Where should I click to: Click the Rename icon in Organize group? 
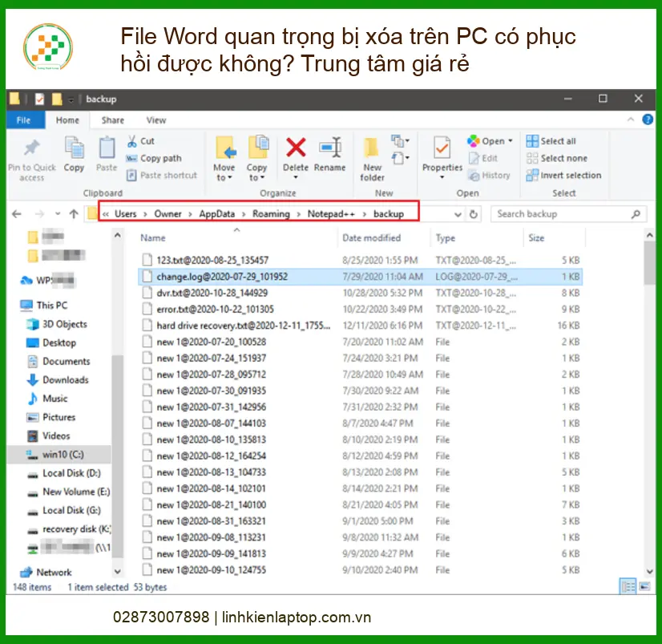[329, 148]
